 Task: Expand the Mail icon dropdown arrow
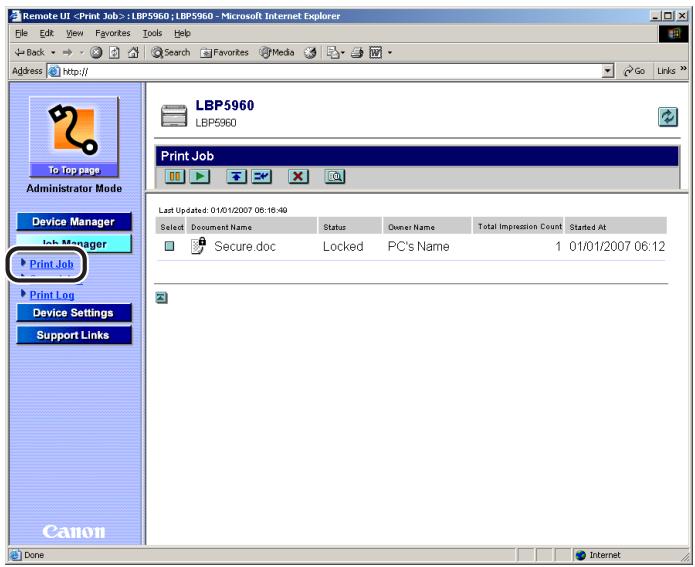click(343, 53)
